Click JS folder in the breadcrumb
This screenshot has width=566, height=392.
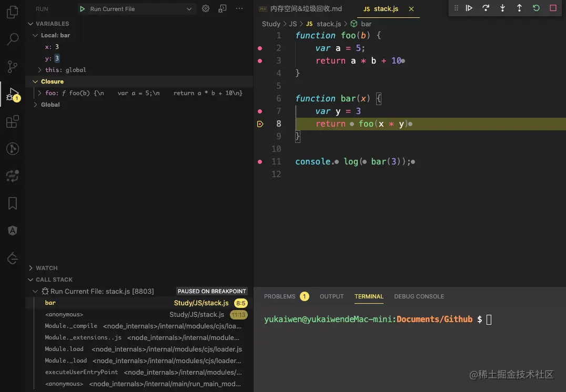[293, 24]
